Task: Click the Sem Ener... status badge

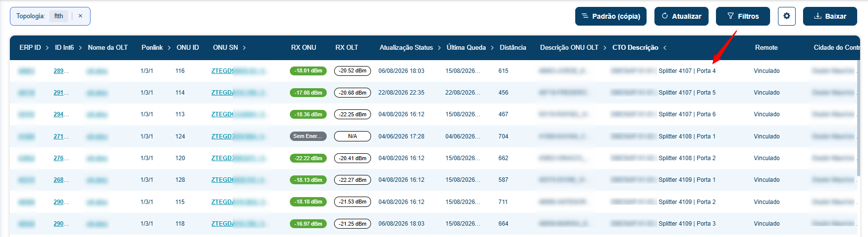Action: click(308, 136)
